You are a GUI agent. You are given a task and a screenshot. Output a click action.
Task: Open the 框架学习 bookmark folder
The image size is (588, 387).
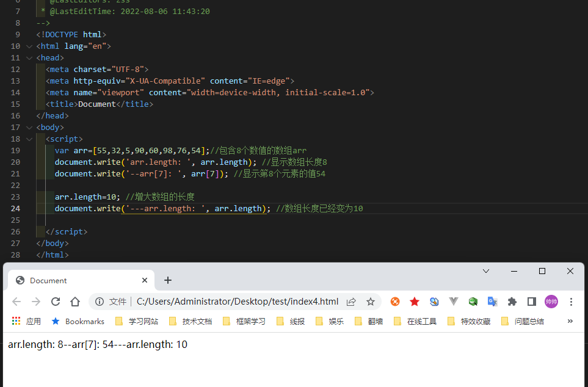tap(244, 321)
